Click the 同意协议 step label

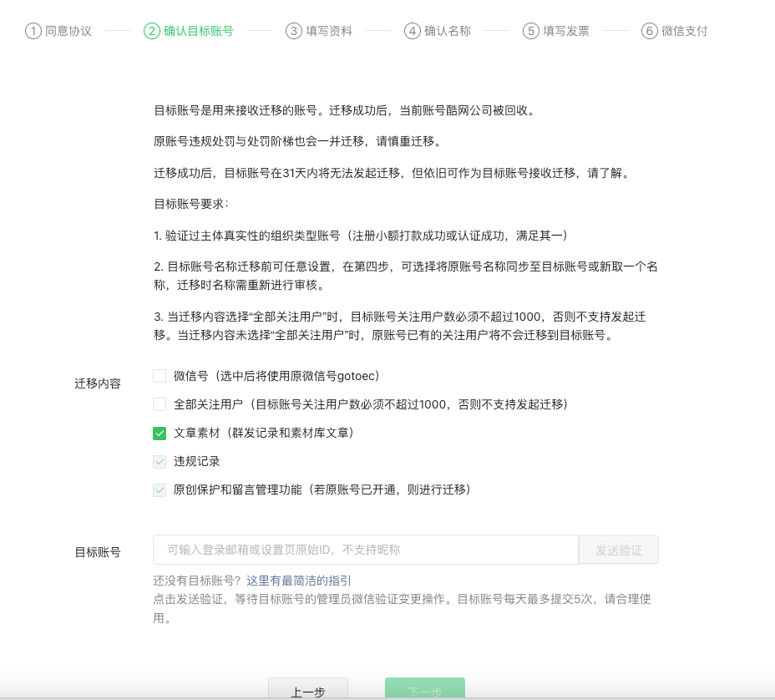click(68, 31)
